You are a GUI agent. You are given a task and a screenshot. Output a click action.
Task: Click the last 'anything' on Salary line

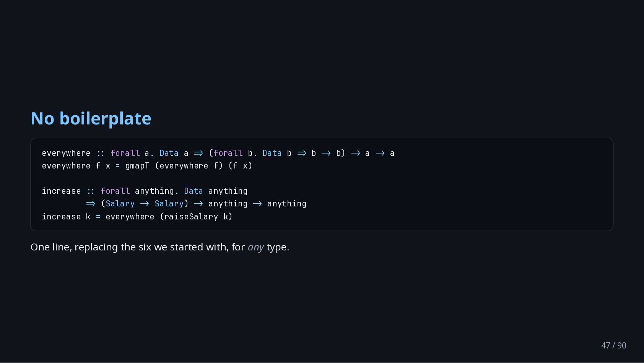(287, 204)
